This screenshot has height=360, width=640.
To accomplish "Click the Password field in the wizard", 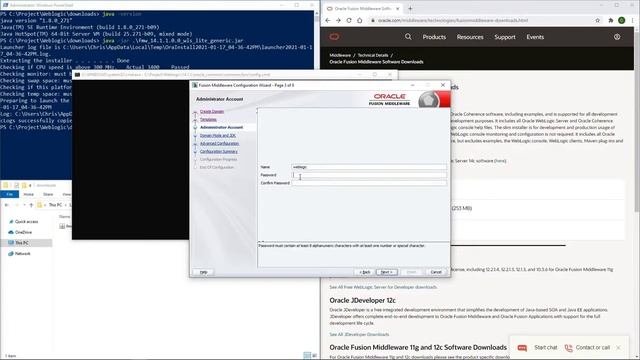I will click(369, 175).
